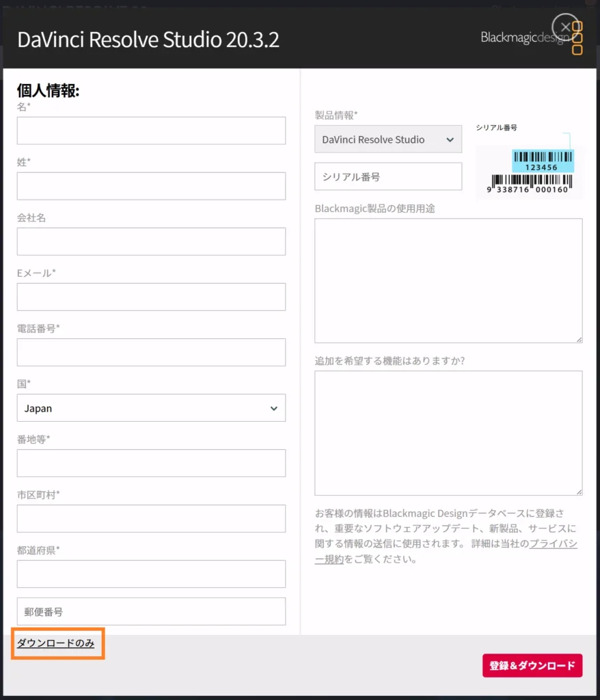The image size is (600, 700).
Task: Close the registration dialog with X icon
Action: [565, 27]
